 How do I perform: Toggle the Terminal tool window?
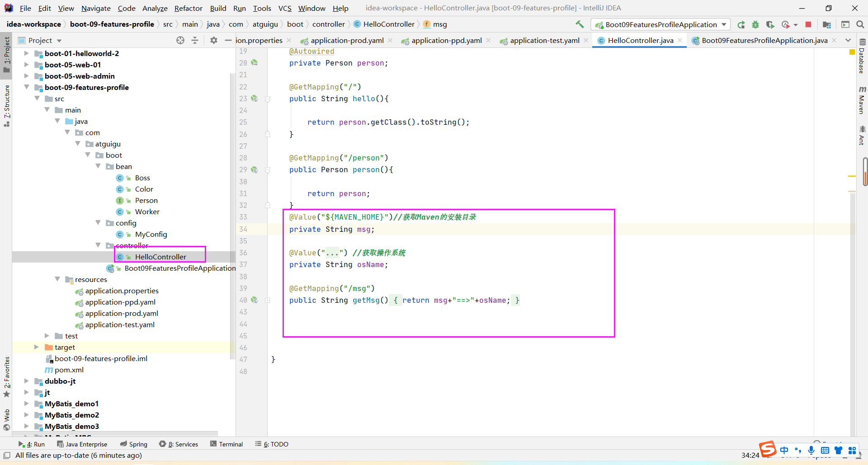226,444
